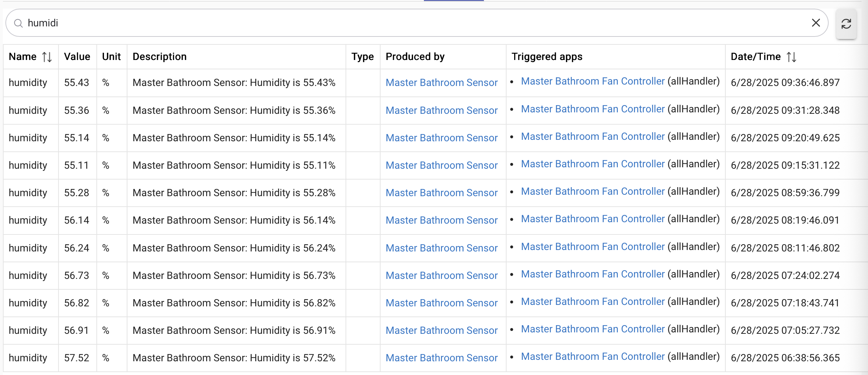Open Master Bathroom Fan Controller for 55.28 reading

[593, 191]
